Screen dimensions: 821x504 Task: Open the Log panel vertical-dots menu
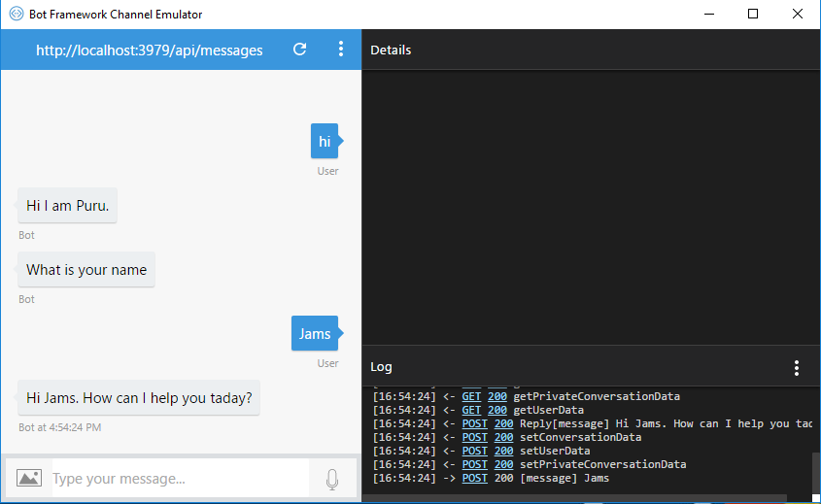coord(797,368)
